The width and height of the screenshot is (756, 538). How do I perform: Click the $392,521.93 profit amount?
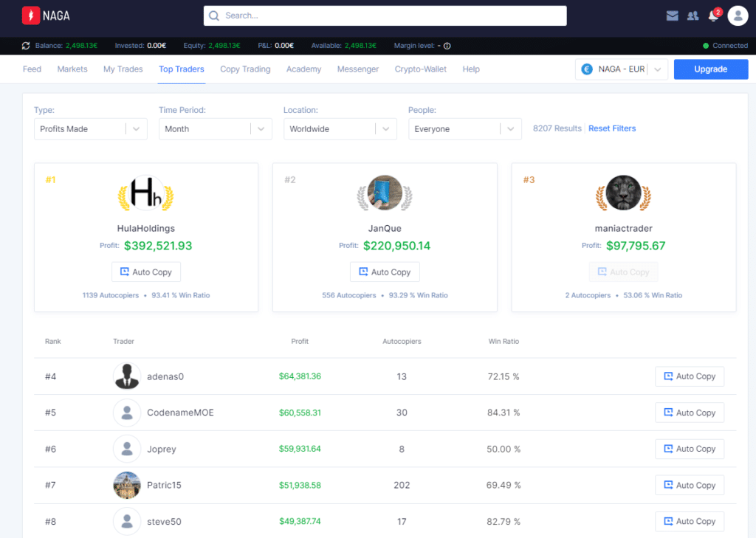[158, 246]
